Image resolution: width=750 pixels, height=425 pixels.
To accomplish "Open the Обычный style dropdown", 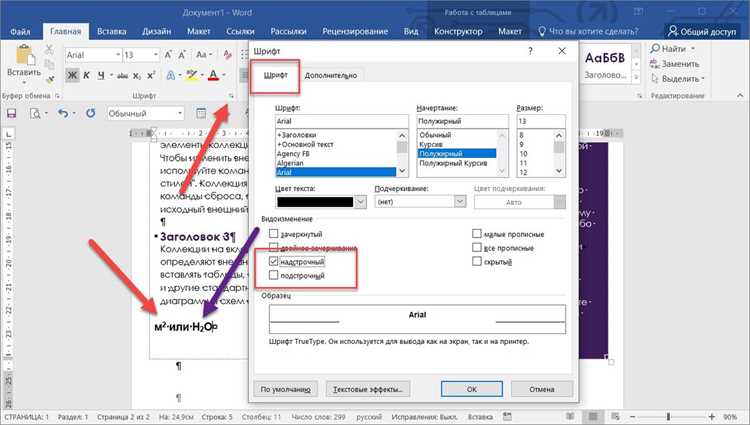I will [145, 113].
